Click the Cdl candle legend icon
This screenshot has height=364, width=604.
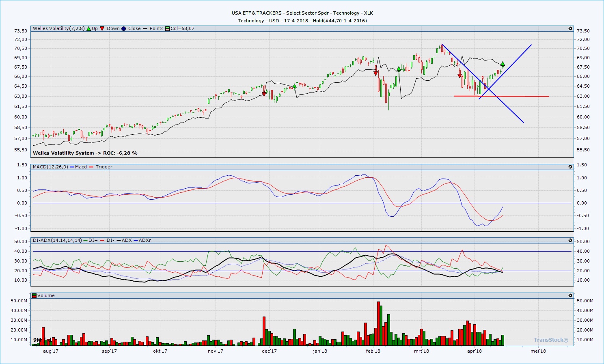click(x=167, y=28)
